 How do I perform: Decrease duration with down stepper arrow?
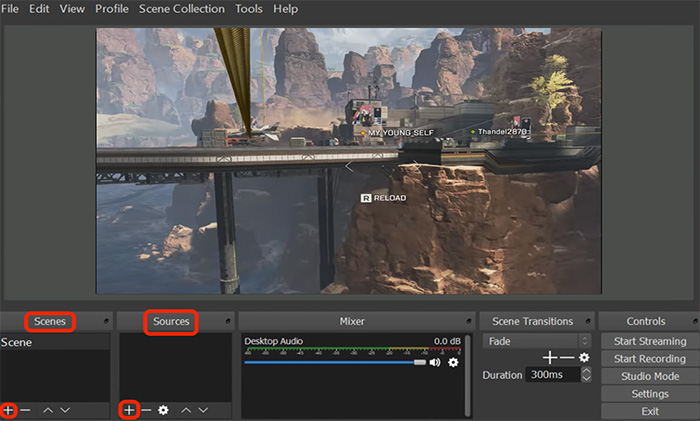(x=586, y=378)
